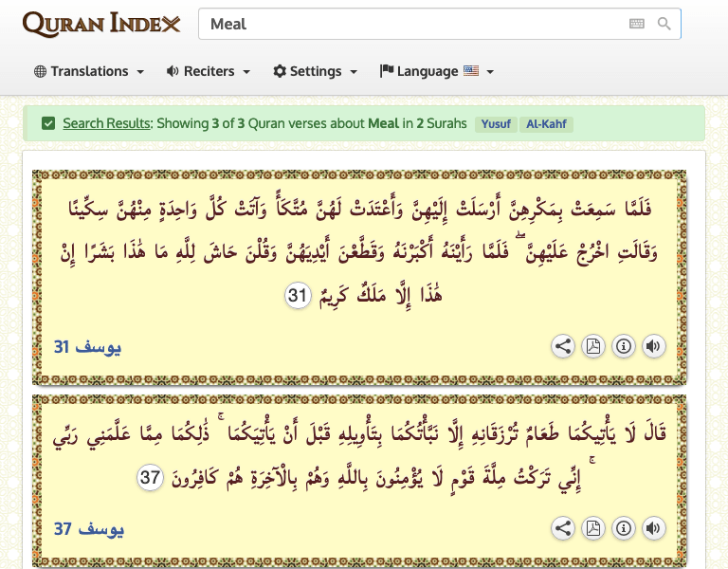This screenshot has width=728, height=569.
Task: Open the virtual keyboard icon in search box
Action: (x=637, y=24)
